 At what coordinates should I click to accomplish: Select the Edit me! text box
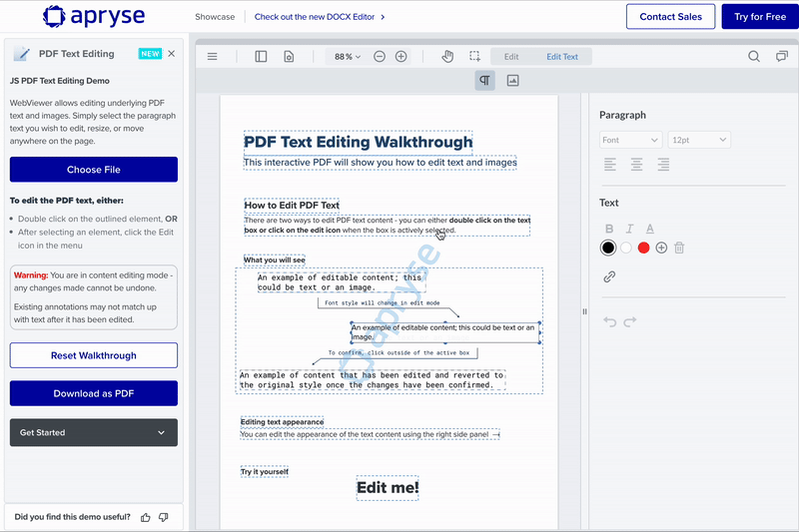pyautogui.click(x=388, y=488)
